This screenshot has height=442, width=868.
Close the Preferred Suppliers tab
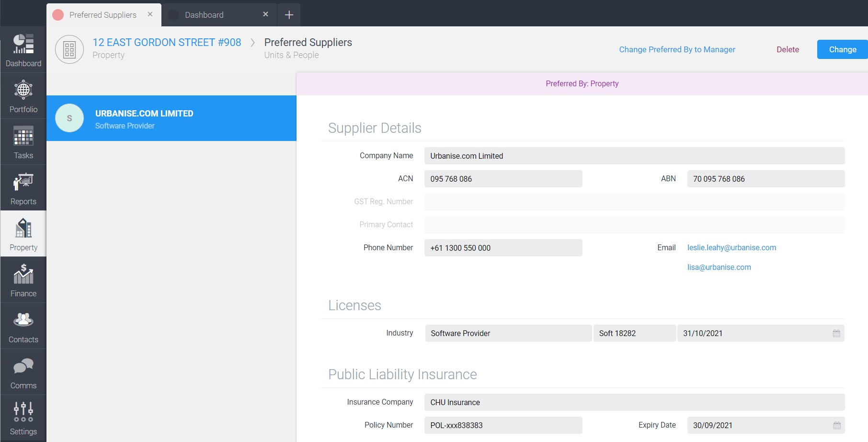(150, 14)
